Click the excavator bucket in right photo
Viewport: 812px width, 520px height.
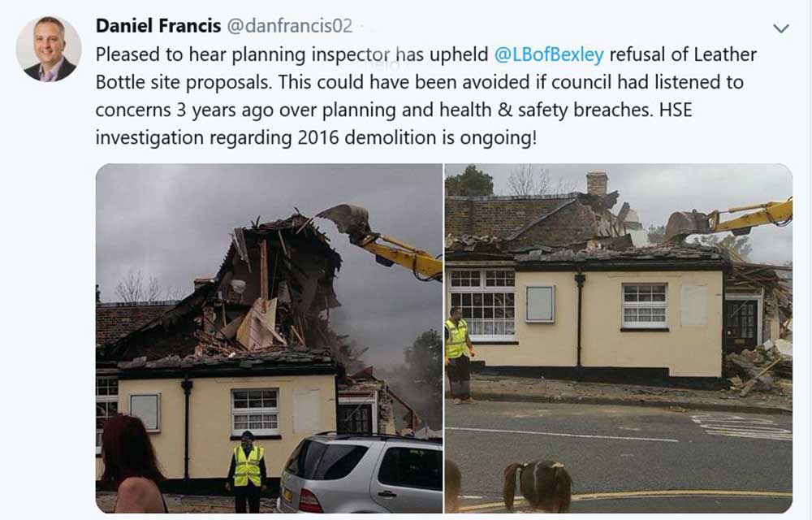click(x=687, y=223)
